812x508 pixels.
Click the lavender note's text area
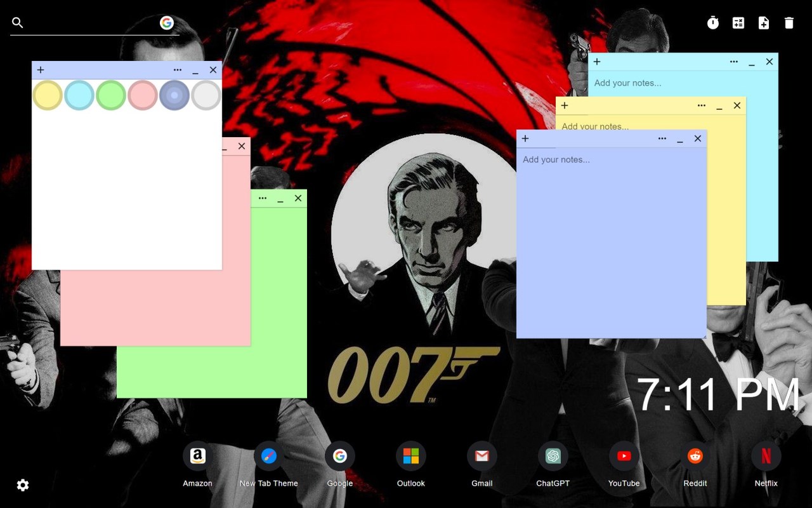click(612, 243)
